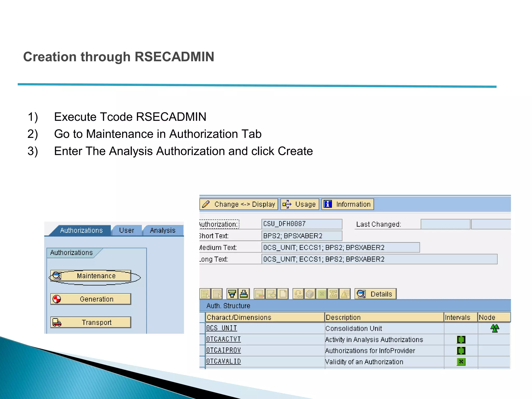Click the Charact./Dimensions column header

pos(265,317)
